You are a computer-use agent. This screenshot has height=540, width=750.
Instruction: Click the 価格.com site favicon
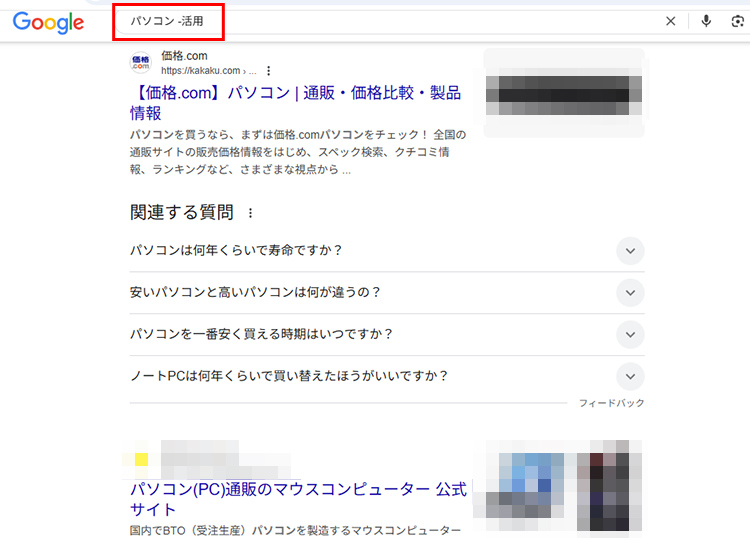(x=141, y=63)
